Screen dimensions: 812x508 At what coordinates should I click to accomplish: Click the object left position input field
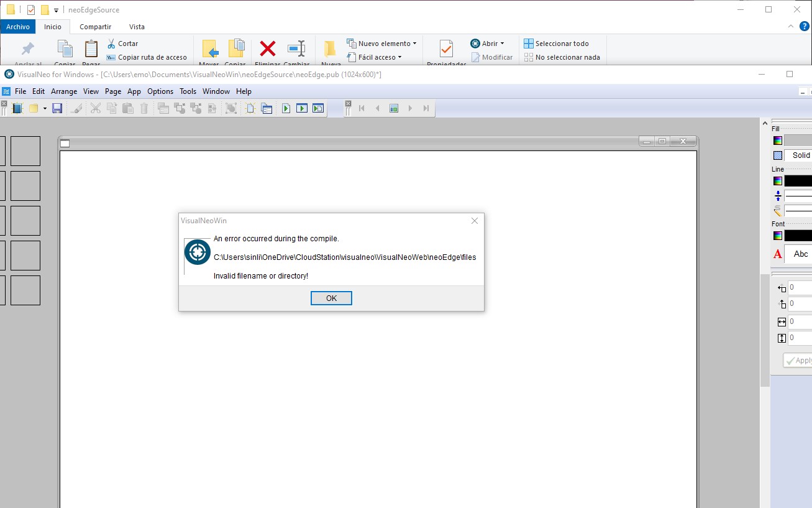[x=800, y=287]
